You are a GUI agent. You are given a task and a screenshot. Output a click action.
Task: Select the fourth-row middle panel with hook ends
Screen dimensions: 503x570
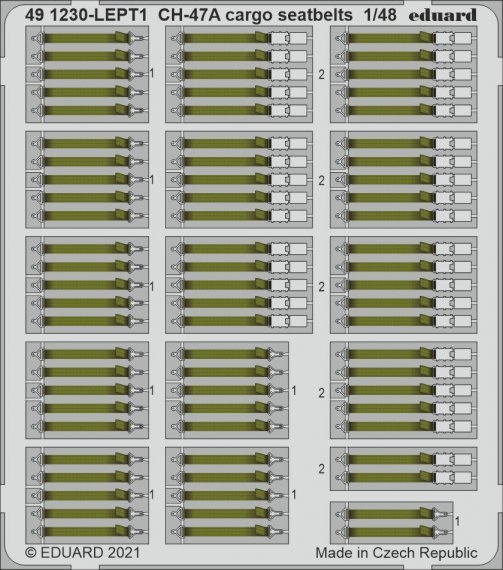[x=227, y=390]
